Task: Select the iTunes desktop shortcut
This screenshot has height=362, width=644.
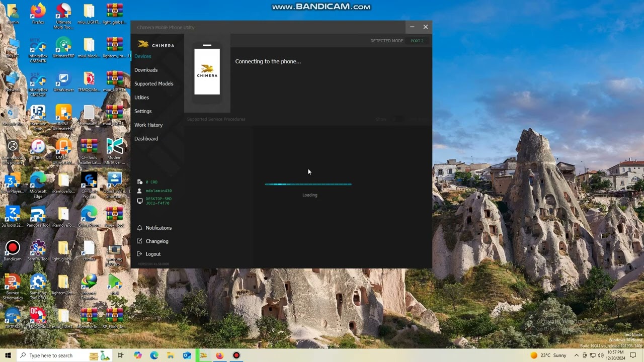Action: [x=38, y=150]
